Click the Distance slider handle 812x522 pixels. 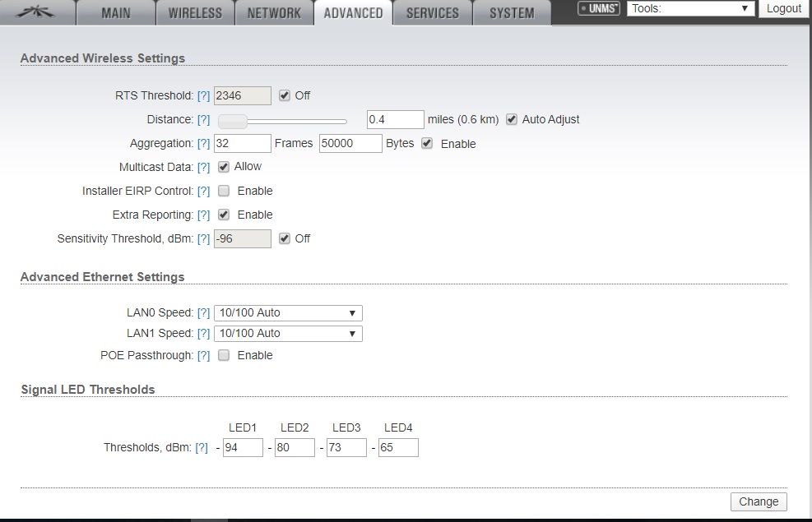tap(232, 121)
